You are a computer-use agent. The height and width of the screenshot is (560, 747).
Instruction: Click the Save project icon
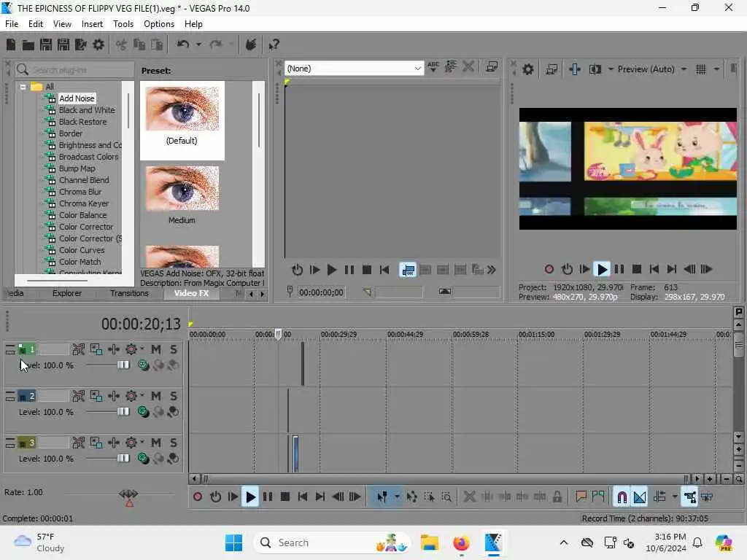pyautogui.click(x=46, y=44)
